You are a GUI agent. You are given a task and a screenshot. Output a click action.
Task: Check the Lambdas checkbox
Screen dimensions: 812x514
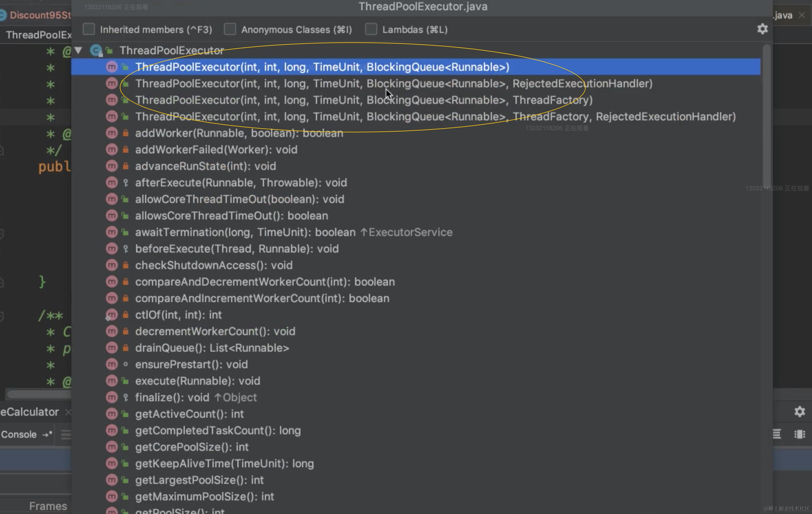(x=371, y=29)
